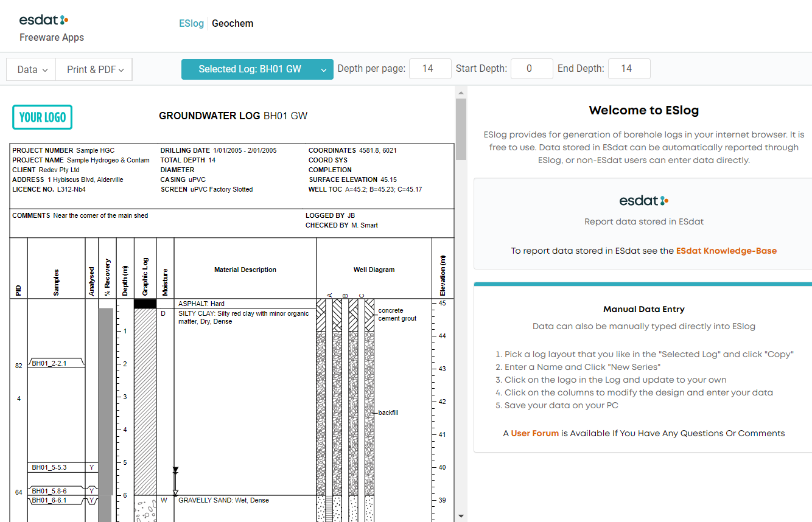Click the Freeware Apps label
Image resolution: width=812 pixels, height=522 pixels.
tap(52, 37)
